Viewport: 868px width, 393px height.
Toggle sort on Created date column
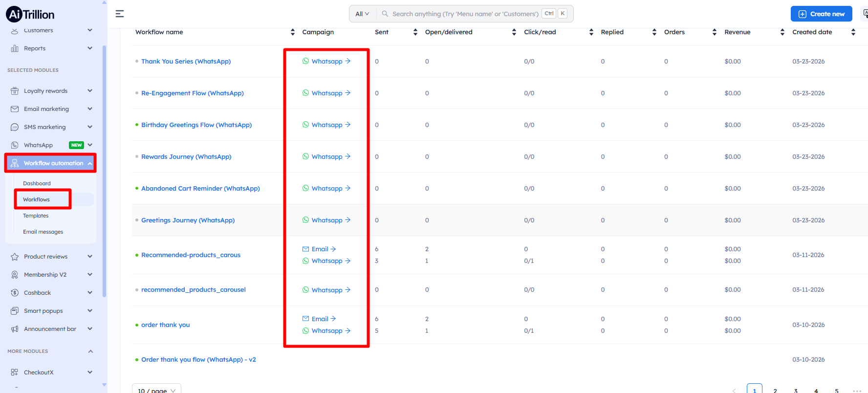pyautogui.click(x=853, y=32)
